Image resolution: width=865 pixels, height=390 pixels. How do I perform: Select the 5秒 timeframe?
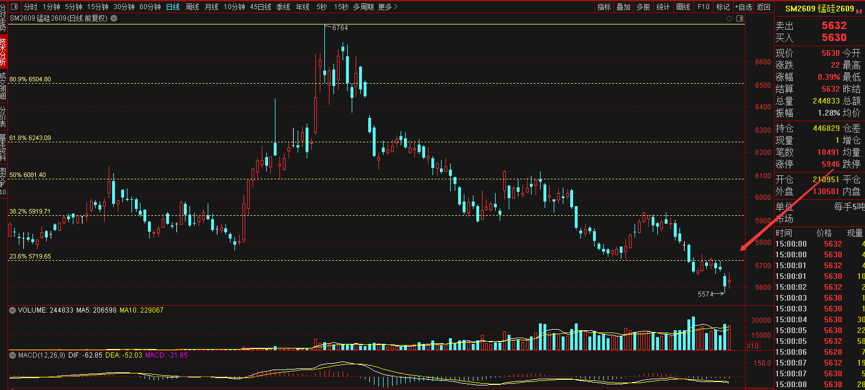coord(322,7)
